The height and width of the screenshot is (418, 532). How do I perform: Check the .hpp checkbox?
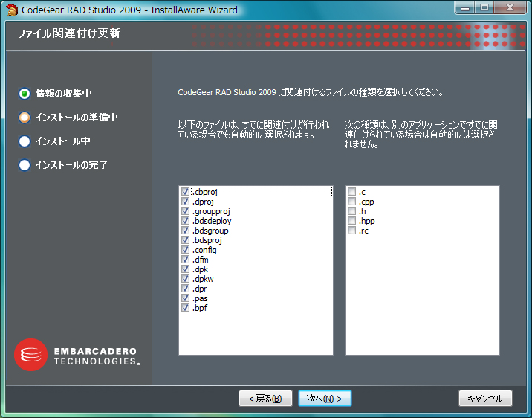pos(352,221)
